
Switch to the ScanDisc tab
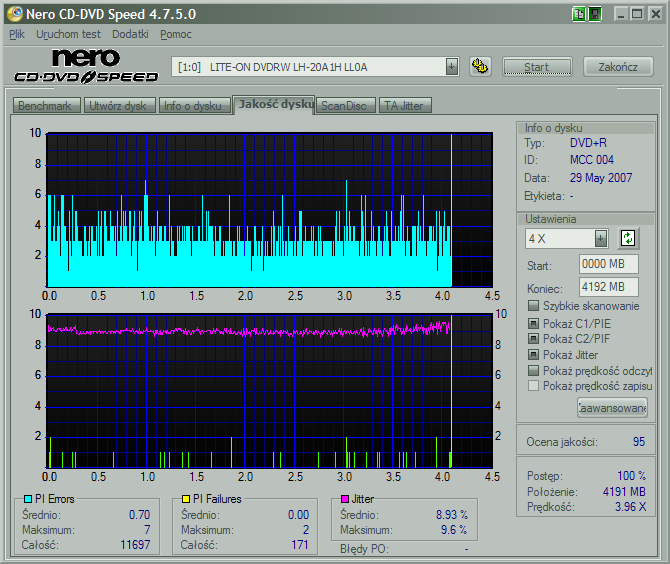point(345,106)
